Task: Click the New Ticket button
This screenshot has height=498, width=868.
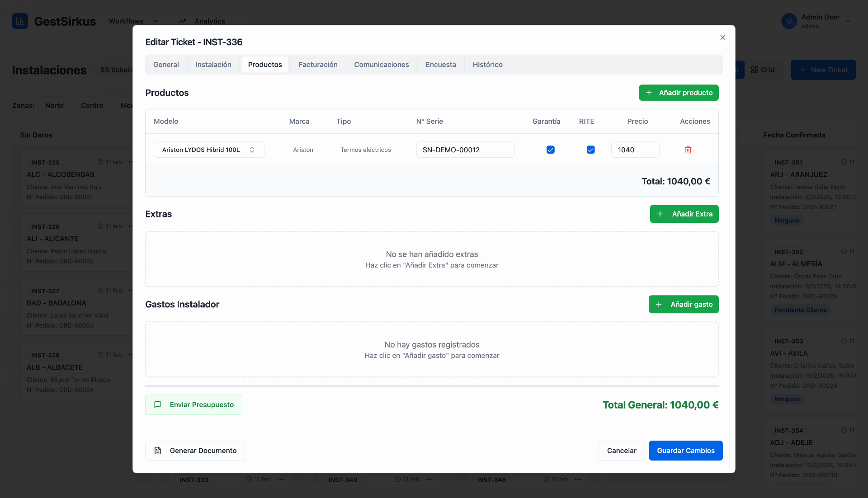Action: click(x=823, y=70)
